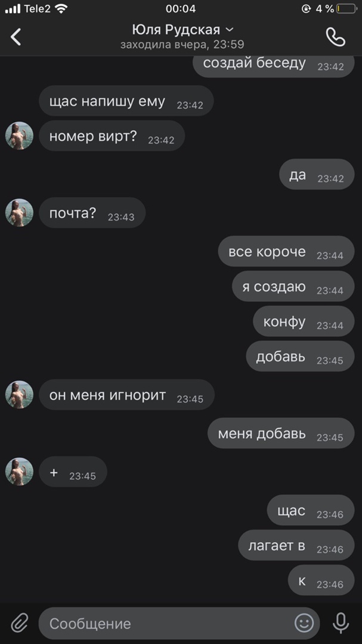Tap the back arrow to leave chat
Screen dimensions: 362x644
[16, 37]
